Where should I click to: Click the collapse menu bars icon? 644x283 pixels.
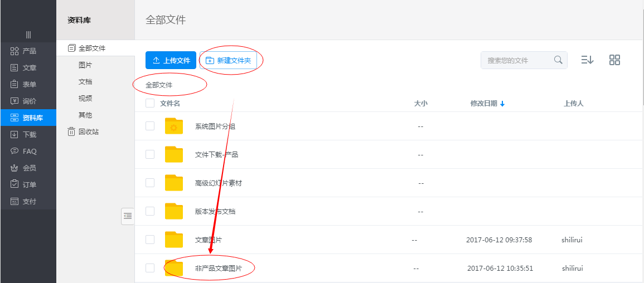(x=28, y=35)
